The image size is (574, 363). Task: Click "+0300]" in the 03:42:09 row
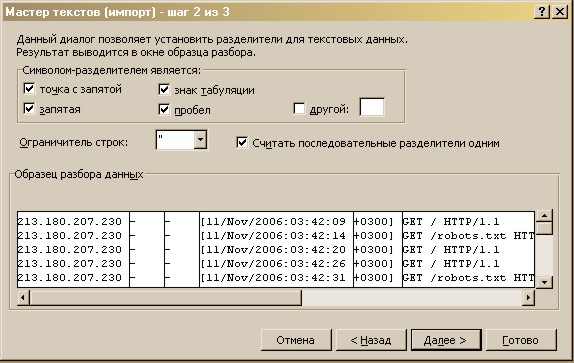pyautogui.click(x=373, y=221)
